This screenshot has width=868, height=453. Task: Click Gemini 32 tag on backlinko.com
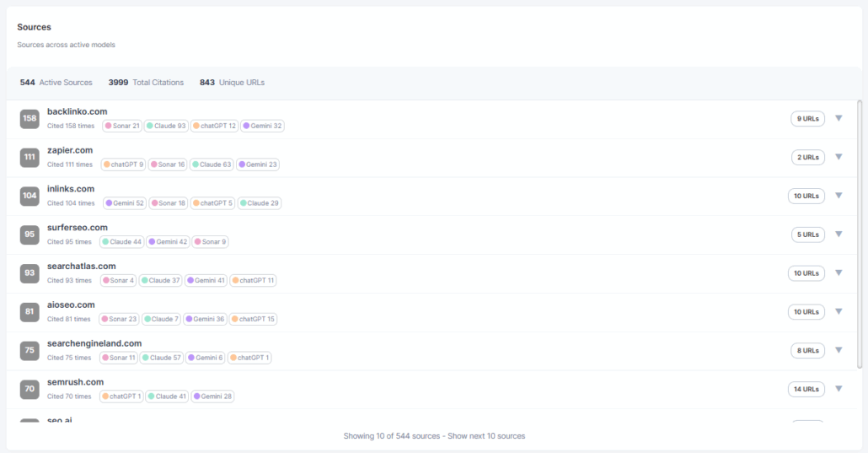262,126
